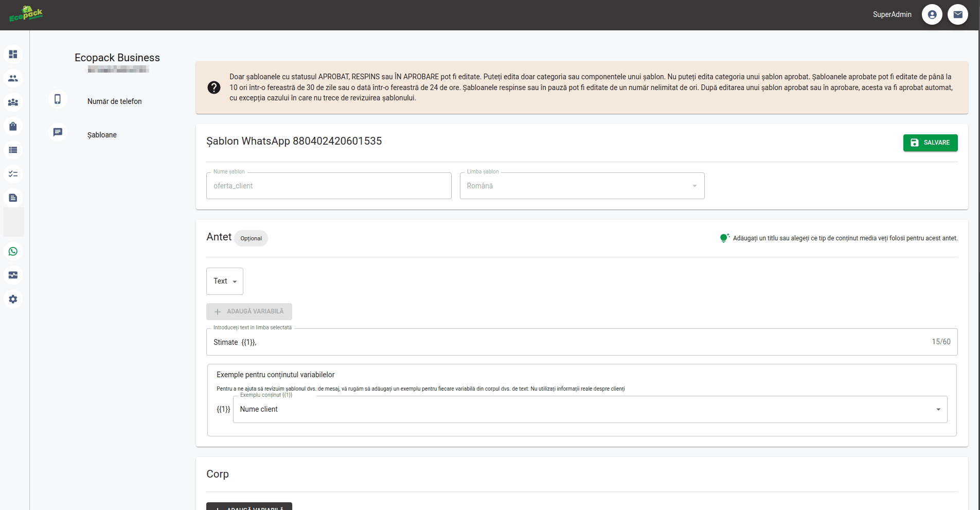Open the checklist icon in the sidebar
The width and height of the screenshot is (980, 510).
(x=13, y=174)
